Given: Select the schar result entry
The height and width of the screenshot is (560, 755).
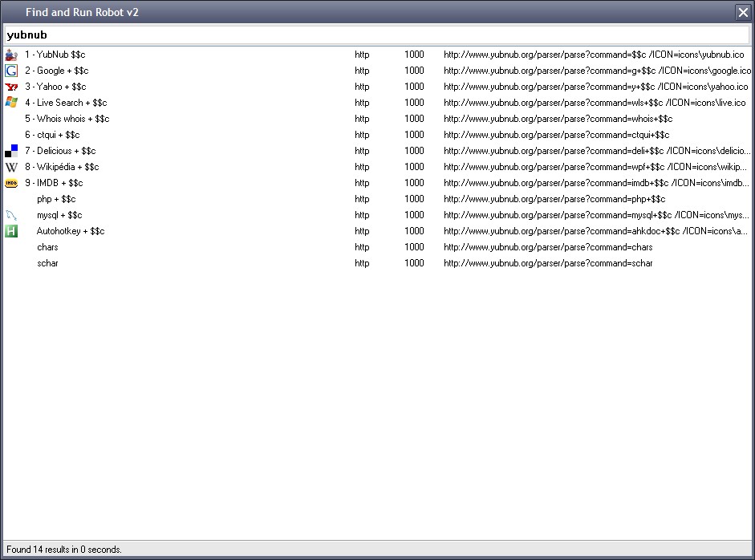Looking at the screenshot, I should [x=47, y=263].
